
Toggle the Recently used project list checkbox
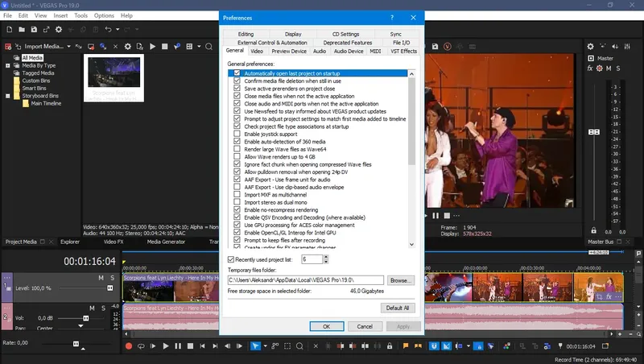(x=231, y=259)
